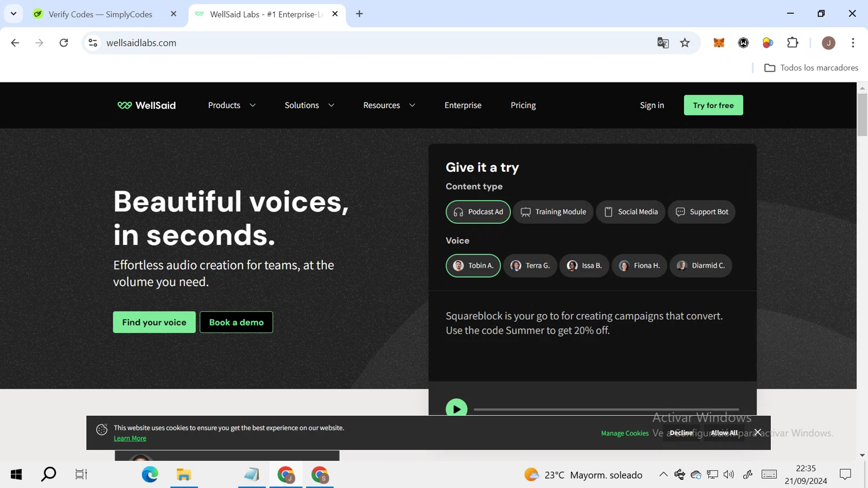Open notification center
The width and height of the screenshot is (868, 488).
pos(845,475)
